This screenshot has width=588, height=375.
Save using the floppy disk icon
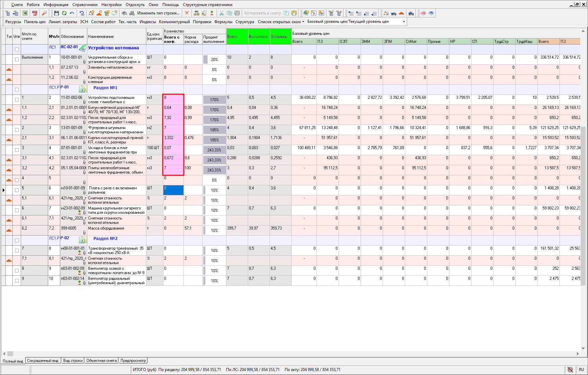[56, 13]
